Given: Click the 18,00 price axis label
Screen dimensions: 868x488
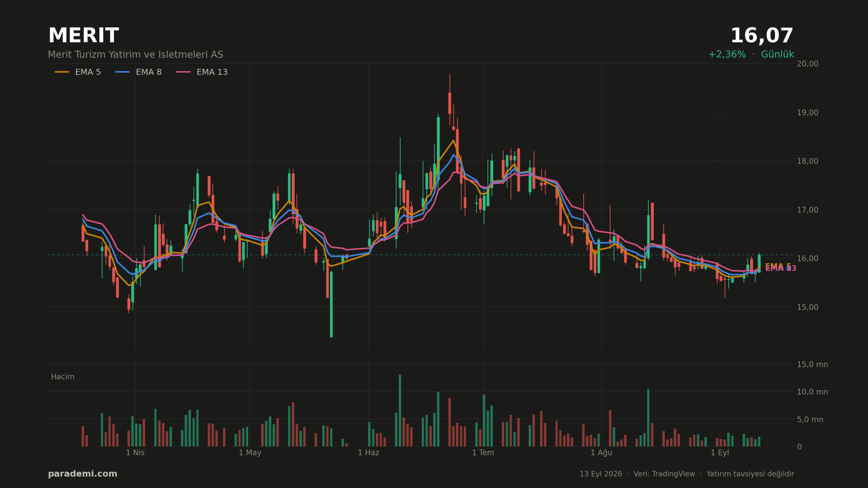Looking at the screenshot, I should (x=808, y=161).
